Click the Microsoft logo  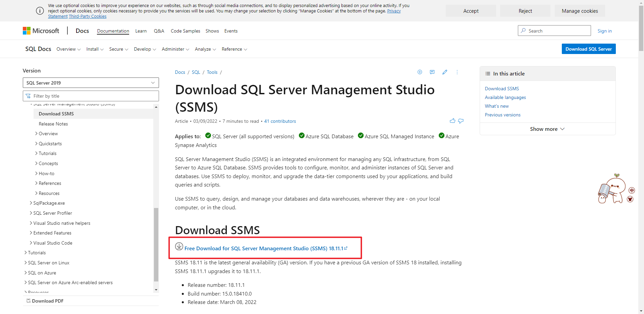click(x=41, y=31)
